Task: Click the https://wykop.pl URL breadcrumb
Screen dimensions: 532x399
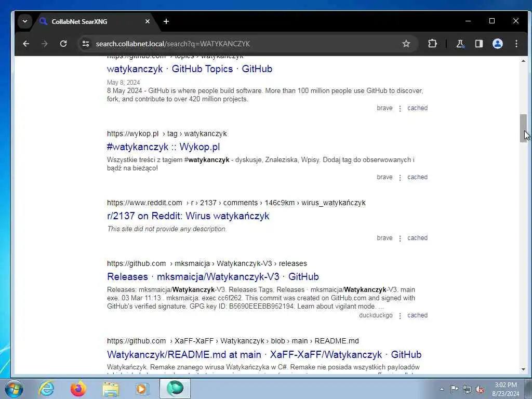Action: [x=167, y=134]
